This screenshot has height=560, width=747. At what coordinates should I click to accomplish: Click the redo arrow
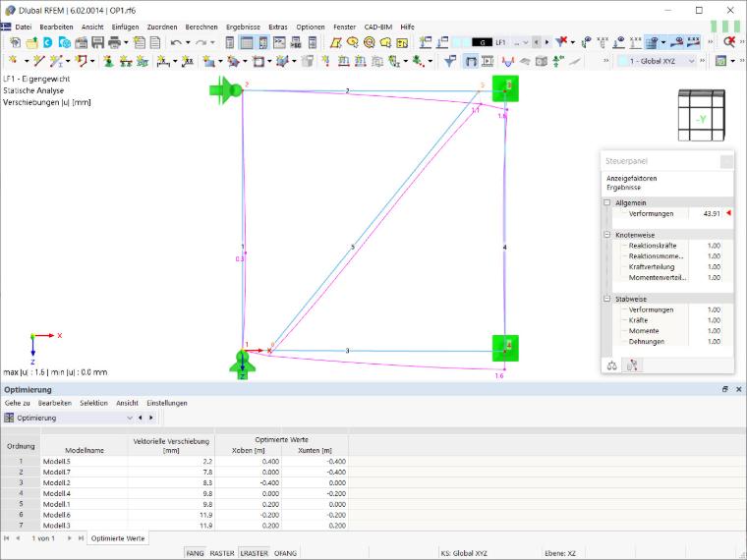(201, 43)
